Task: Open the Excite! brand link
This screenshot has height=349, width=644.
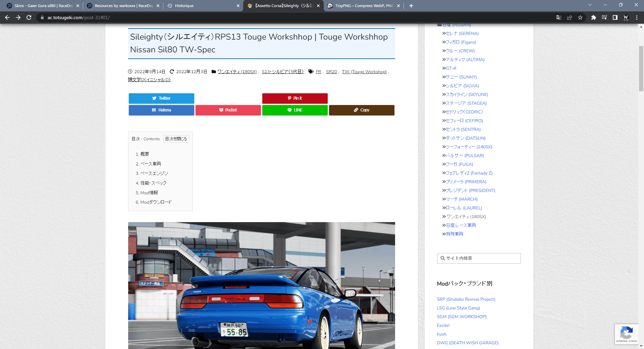Action: pyautogui.click(x=443, y=326)
